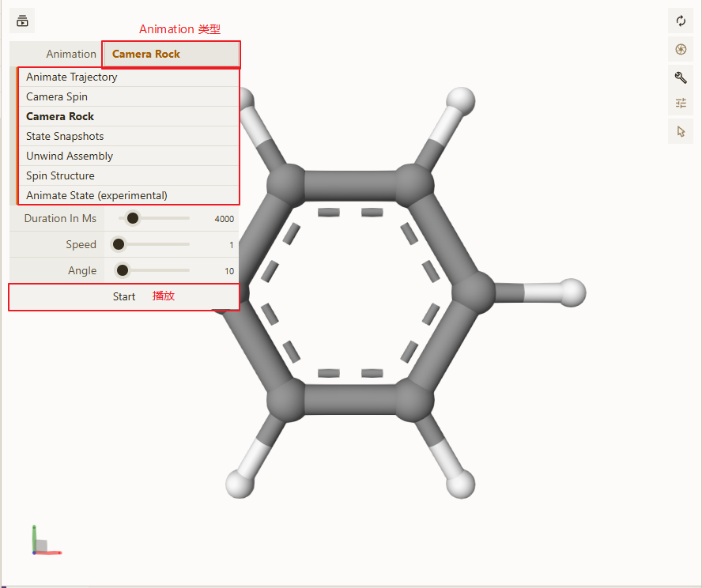Toggle the controls wrench icon
702x588 pixels.
[681, 77]
